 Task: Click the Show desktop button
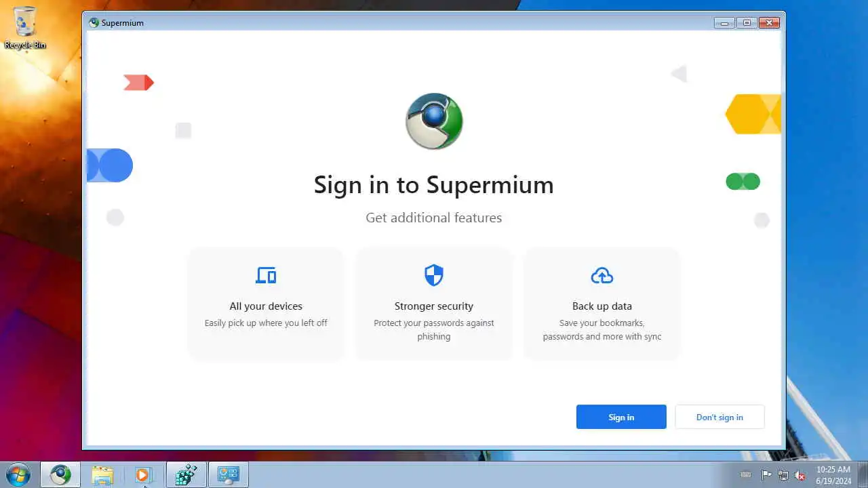pos(863,474)
